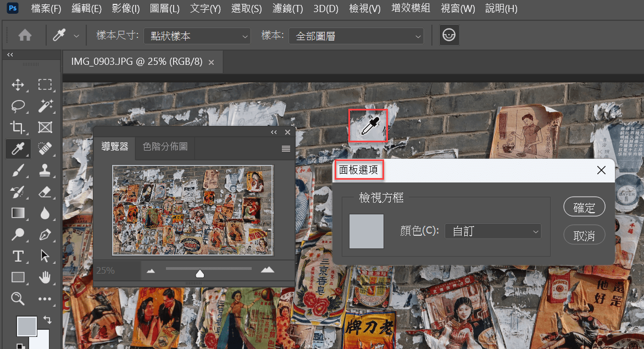Open the 顏色 dropdown showing 自訂
The height and width of the screenshot is (349, 644).
[x=493, y=231]
